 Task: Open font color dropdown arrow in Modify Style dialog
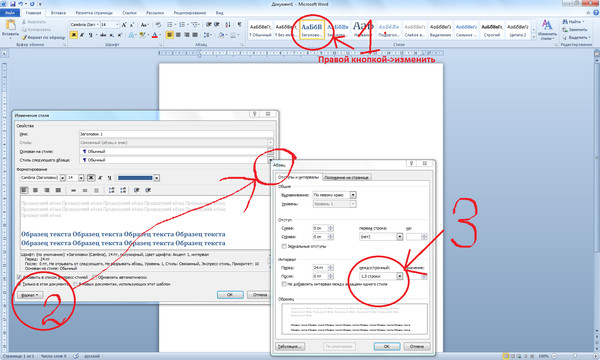(x=157, y=178)
